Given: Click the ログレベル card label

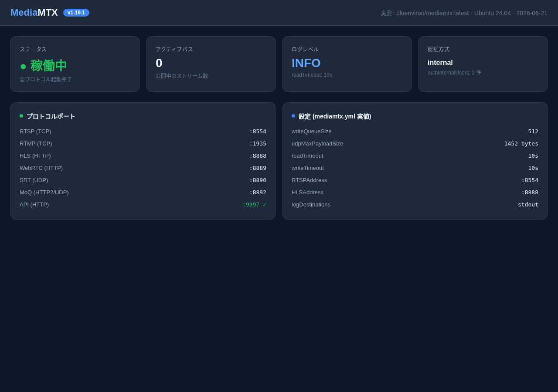Looking at the screenshot, I should (305, 49).
